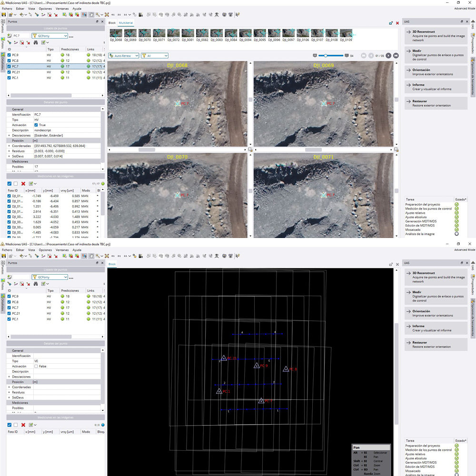Expand the Desviaciones row in the bottom window details
476x476 pixels.
pos(9,377)
